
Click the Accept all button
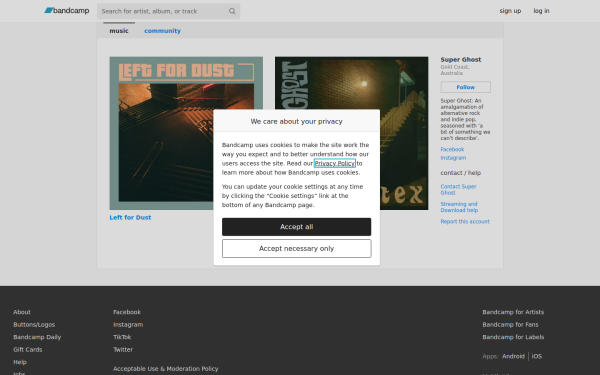pos(297,227)
